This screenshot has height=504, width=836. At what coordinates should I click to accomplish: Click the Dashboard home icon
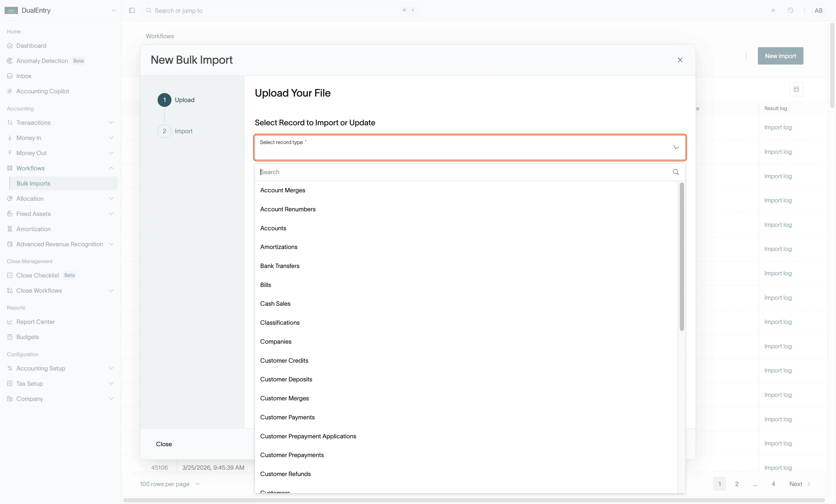[x=10, y=46]
